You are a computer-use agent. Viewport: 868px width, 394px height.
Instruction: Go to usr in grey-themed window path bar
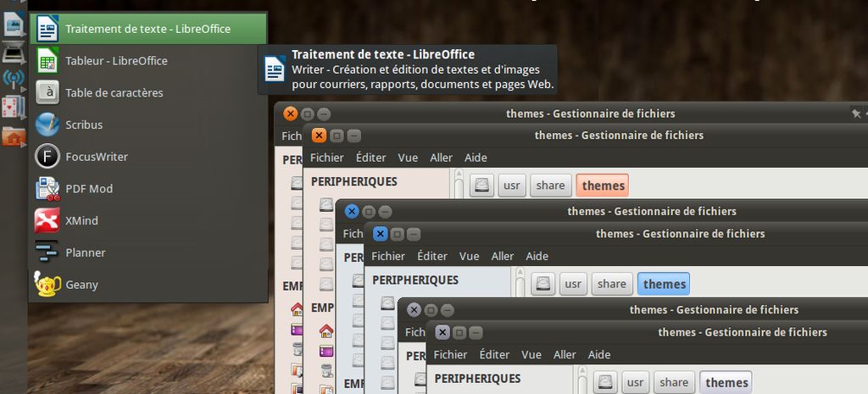tap(635, 382)
